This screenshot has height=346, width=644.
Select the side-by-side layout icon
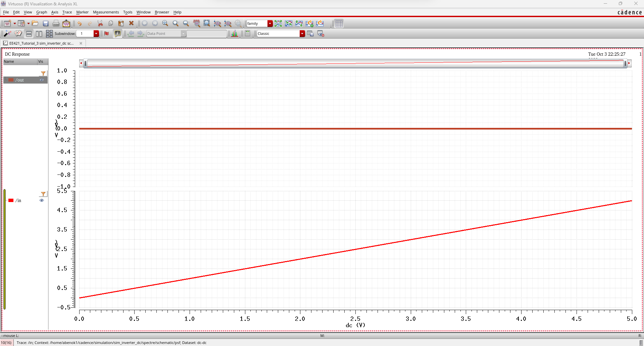[x=39, y=34]
